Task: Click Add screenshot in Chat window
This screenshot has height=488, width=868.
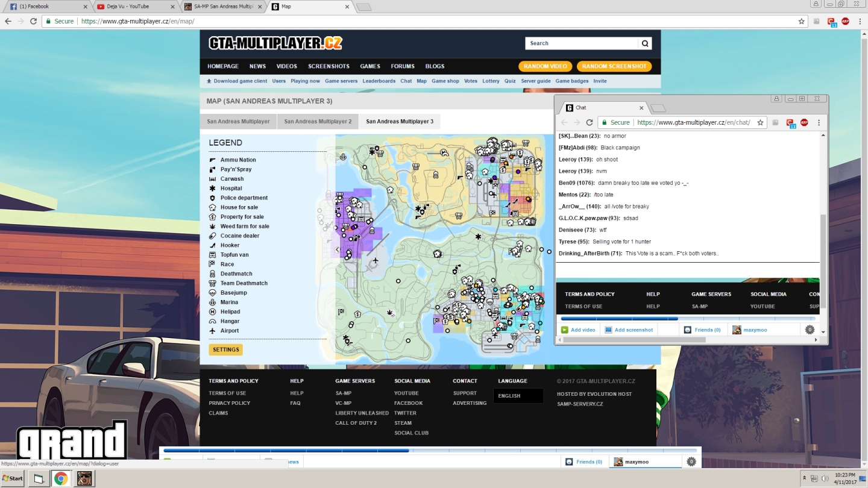Action: tap(629, 330)
